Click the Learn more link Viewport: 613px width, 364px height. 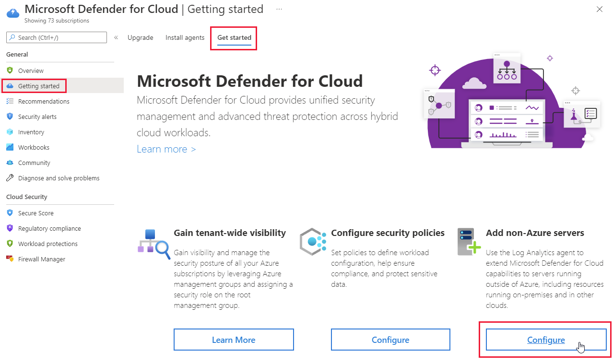(166, 149)
